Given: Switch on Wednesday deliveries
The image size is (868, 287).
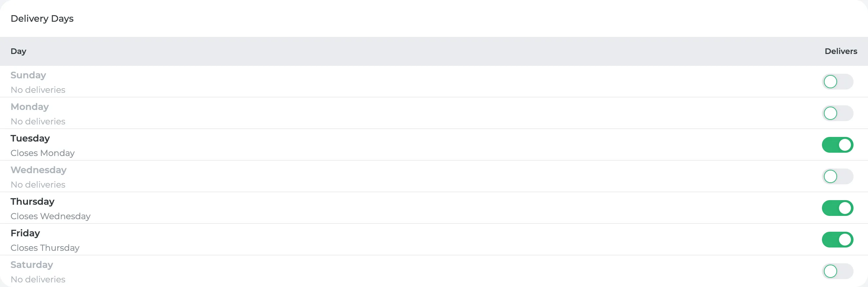Looking at the screenshot, I should [x=837, y=176].
